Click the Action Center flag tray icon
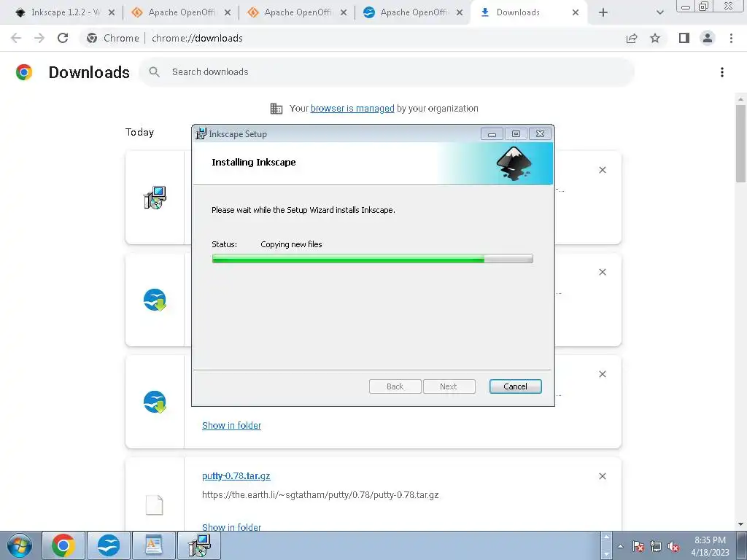 638,546
